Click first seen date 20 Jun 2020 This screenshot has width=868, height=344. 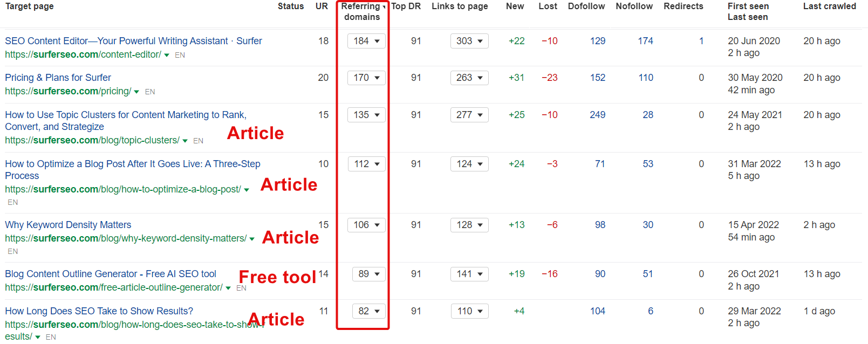point(754,41)
